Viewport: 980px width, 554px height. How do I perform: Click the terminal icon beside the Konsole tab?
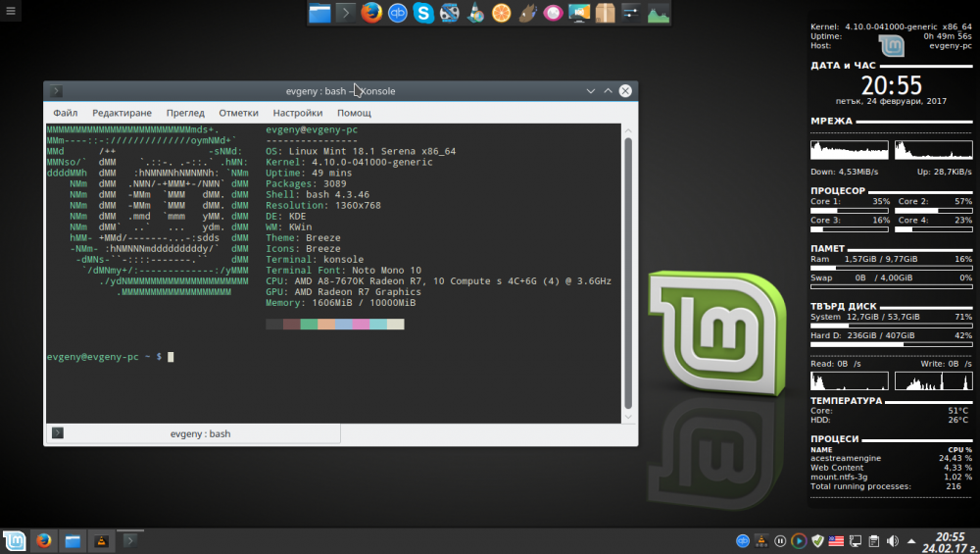[x=58, y=432]
